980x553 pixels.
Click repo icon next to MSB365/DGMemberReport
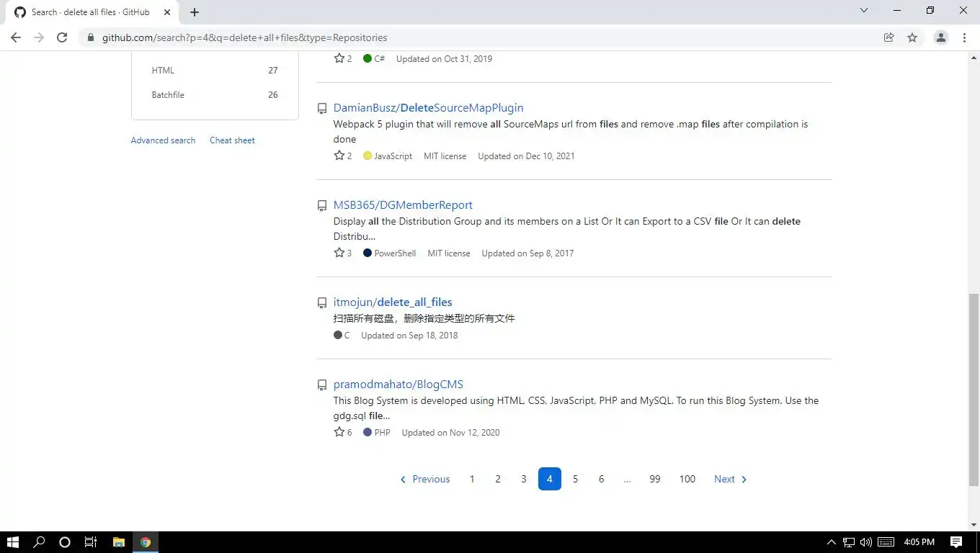click(322, 206)
